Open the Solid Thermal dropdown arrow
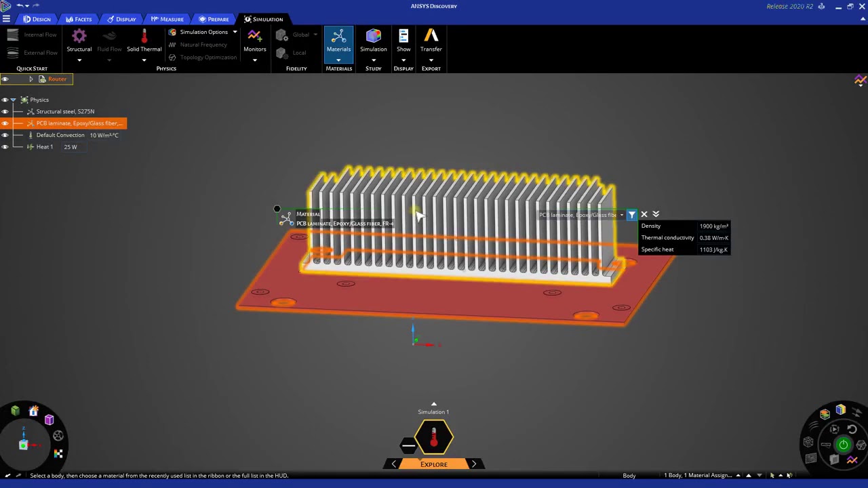The image size is (868, 488). 144,60
